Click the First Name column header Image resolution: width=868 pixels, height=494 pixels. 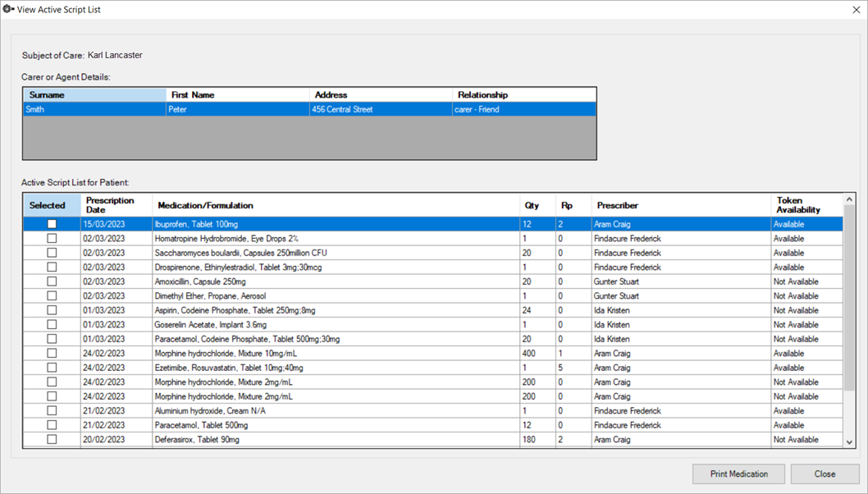(238, 94)
